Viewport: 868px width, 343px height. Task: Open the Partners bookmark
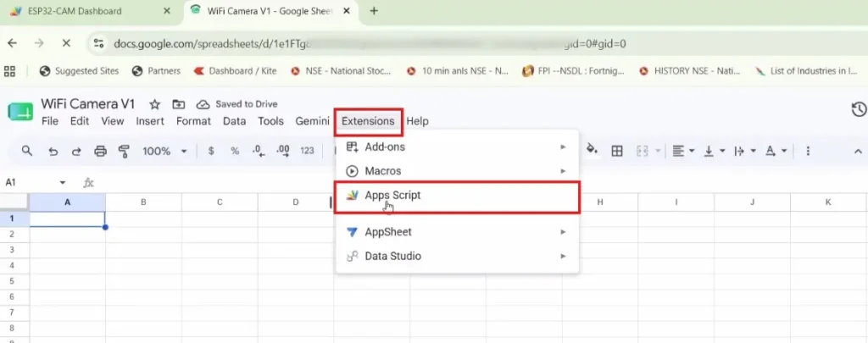[156, 71]
